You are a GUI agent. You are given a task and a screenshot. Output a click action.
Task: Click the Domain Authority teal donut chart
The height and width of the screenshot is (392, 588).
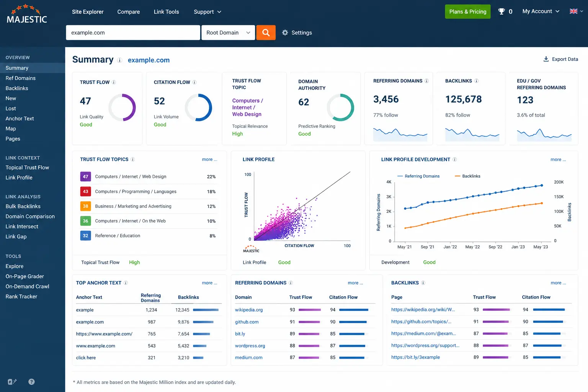pyautogui.click(x=340, y=108)
